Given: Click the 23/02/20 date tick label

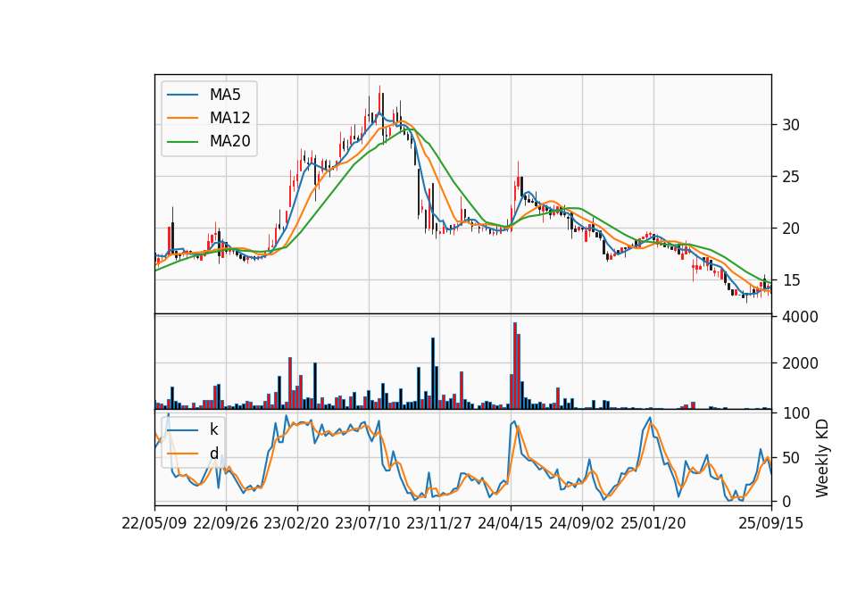Looking at the screenshot, I should pyautogui.click(x=296, y=523).
